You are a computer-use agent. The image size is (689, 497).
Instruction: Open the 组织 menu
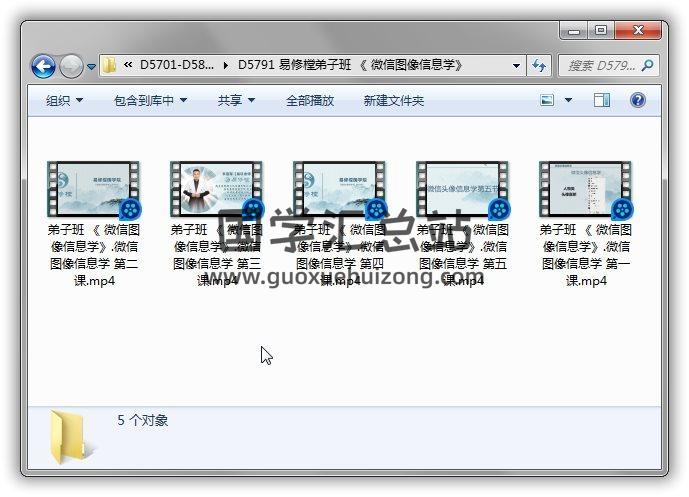64,100
